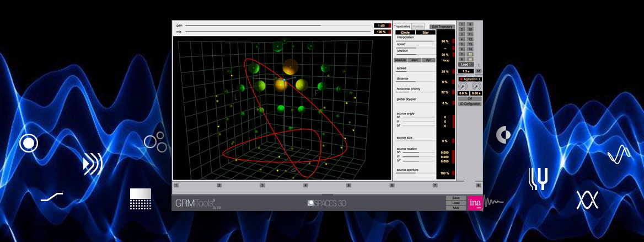This screenshot has width=644, height=242.
Task: Set the distance slider
Action: pyautogui.click(x=415, y=82)
